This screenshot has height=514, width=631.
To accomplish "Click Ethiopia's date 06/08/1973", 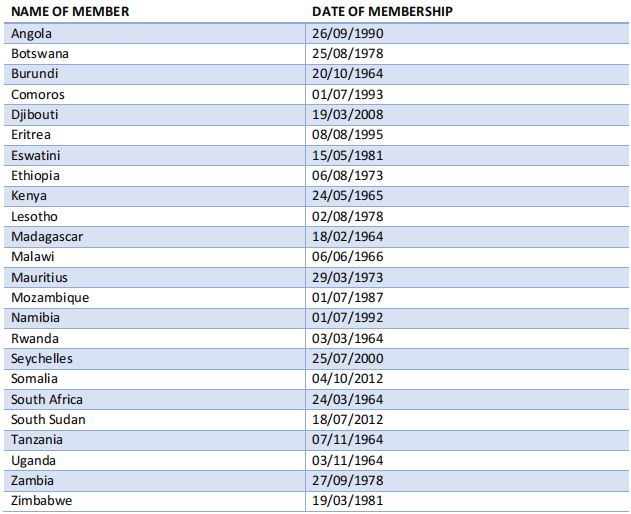I will 348,175.
